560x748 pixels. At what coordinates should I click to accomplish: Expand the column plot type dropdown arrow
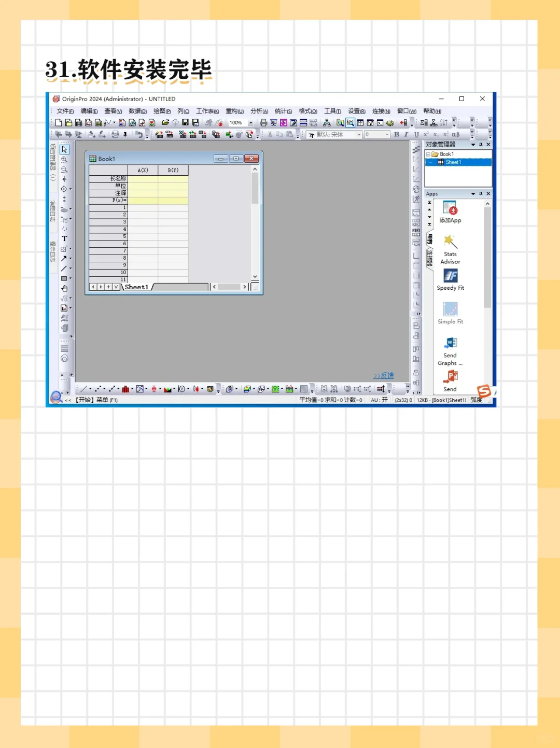point(132,389)
